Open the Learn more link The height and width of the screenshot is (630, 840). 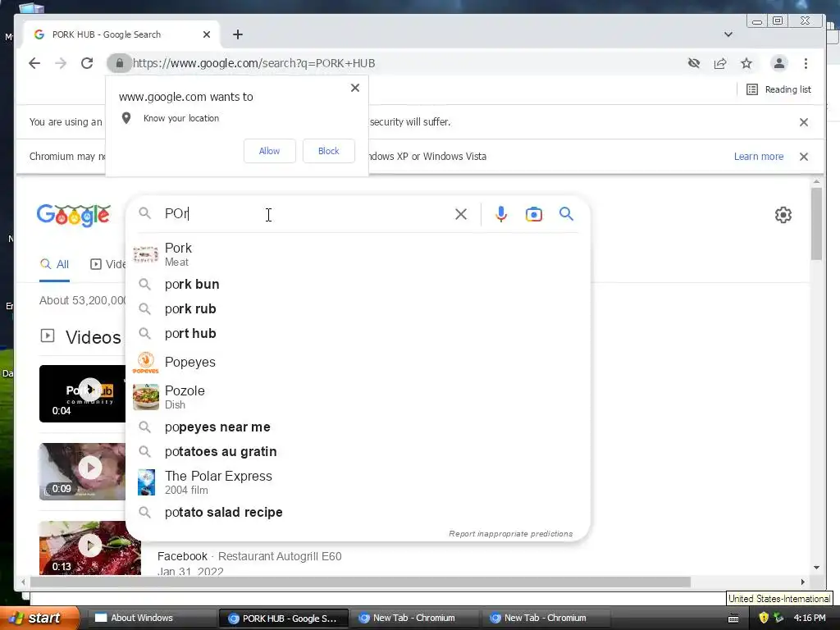click(759, 157)
